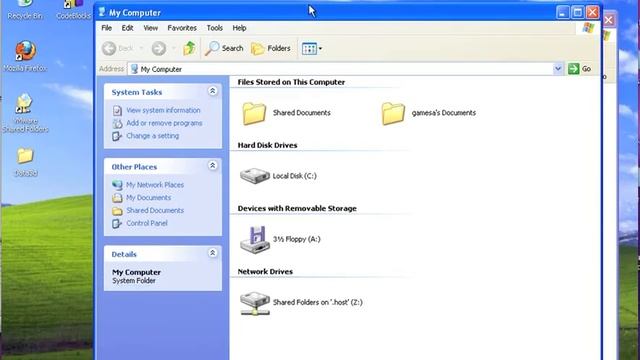This screenshot has height=360, width=640.
Task: Click Shared Folders on '.host' (Z:) label
Action: pyautogui.click(x=318, y=302)
